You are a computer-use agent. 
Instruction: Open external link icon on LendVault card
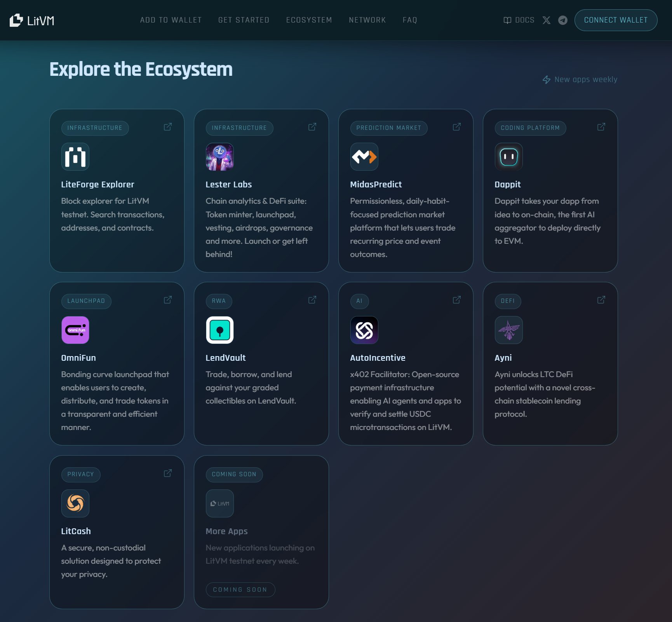[x=312, y=300]
